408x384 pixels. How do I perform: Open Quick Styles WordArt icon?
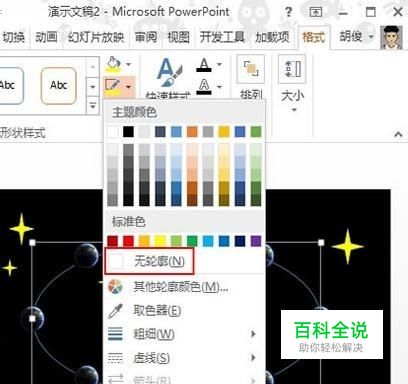[x=169, y=73]
